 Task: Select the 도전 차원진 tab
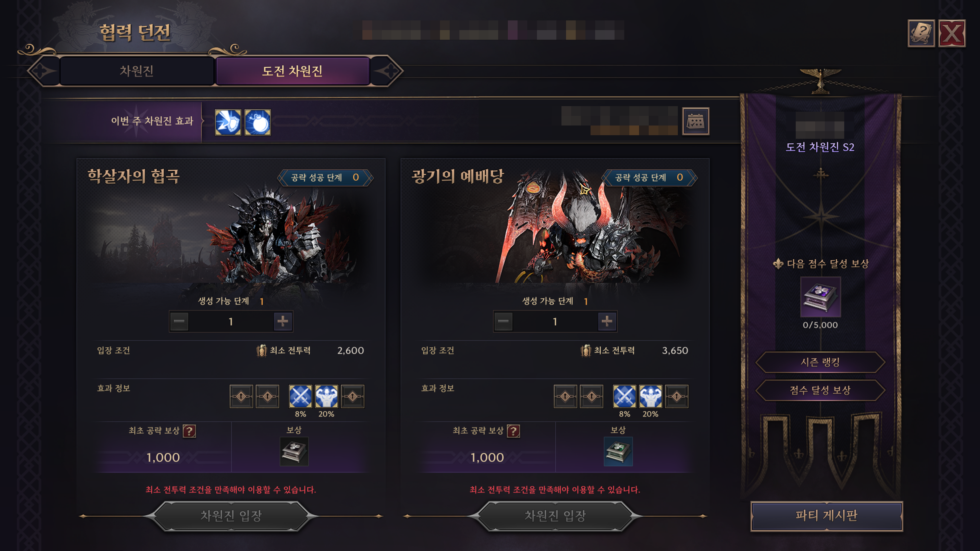tap(292, 71)
